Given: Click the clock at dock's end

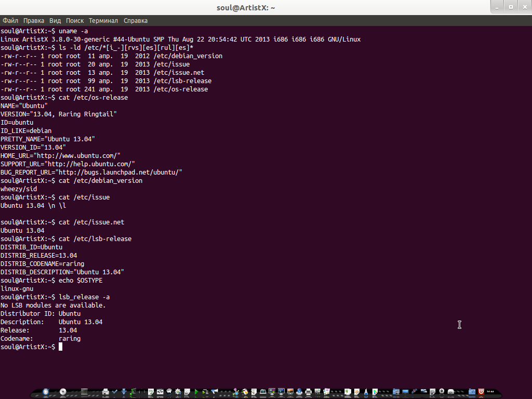Looking at the screenshot, I should pyautogui.click(x=490, y=392).
